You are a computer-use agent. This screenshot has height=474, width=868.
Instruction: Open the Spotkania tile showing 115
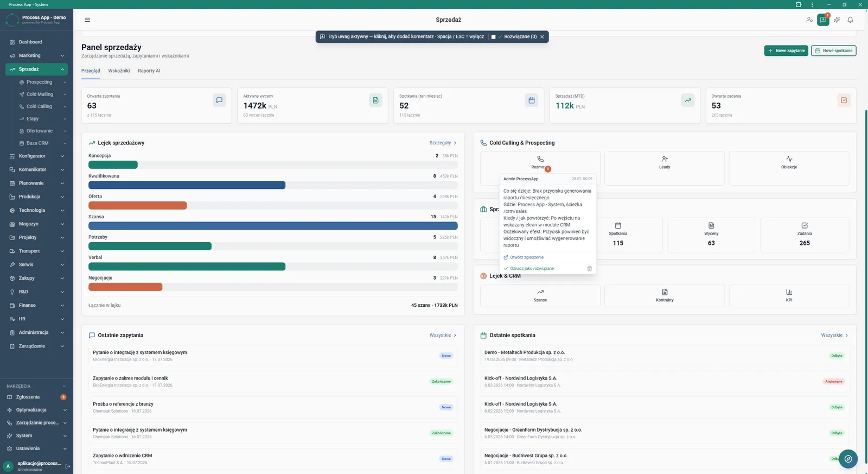click(x=618, y=235)
